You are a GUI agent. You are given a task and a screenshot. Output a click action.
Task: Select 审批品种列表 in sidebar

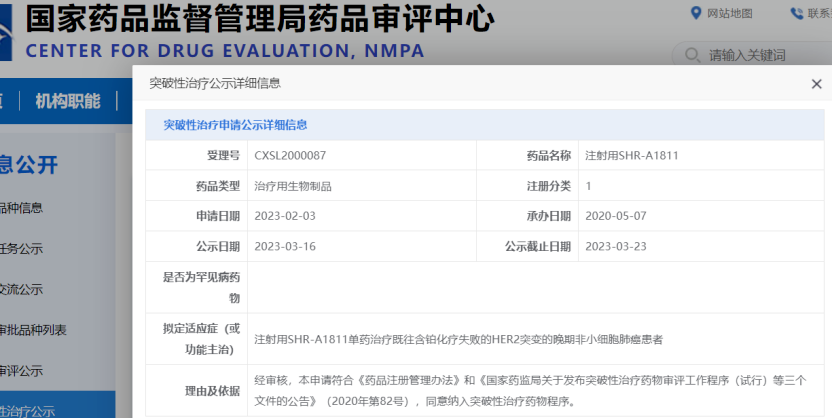point(33,330)
